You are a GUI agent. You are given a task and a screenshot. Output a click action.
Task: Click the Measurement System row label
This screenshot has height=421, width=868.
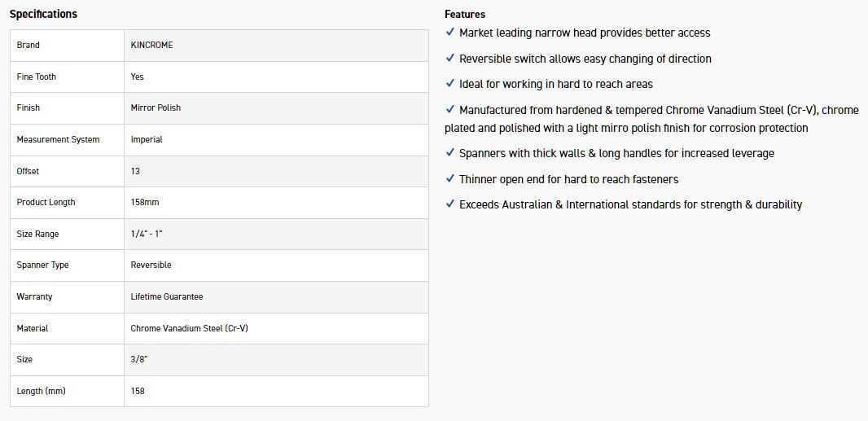coord(58,139)
